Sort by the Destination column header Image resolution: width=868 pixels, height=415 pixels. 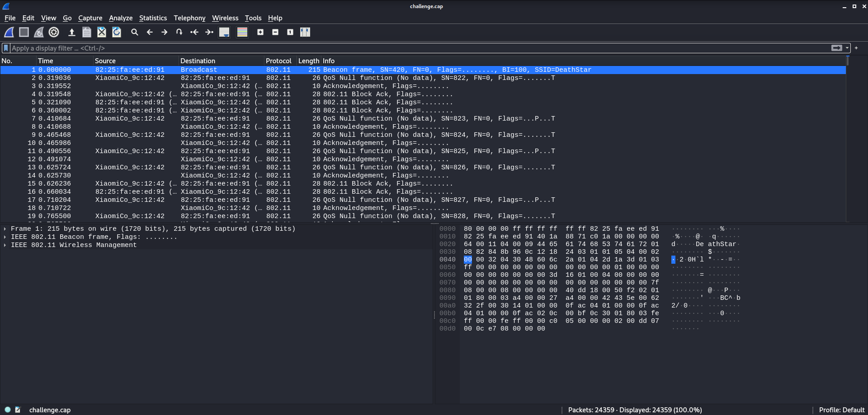point(222,61)
